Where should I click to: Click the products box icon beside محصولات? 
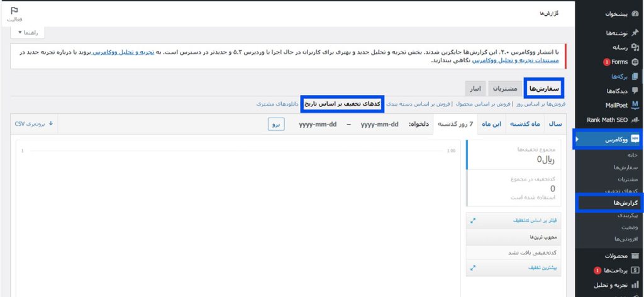[635, 256]
